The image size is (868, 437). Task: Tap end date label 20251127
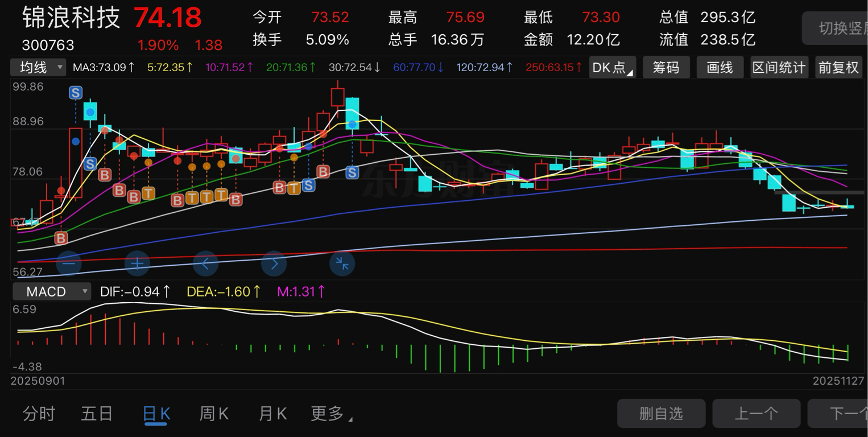click(x=838, y=381)
